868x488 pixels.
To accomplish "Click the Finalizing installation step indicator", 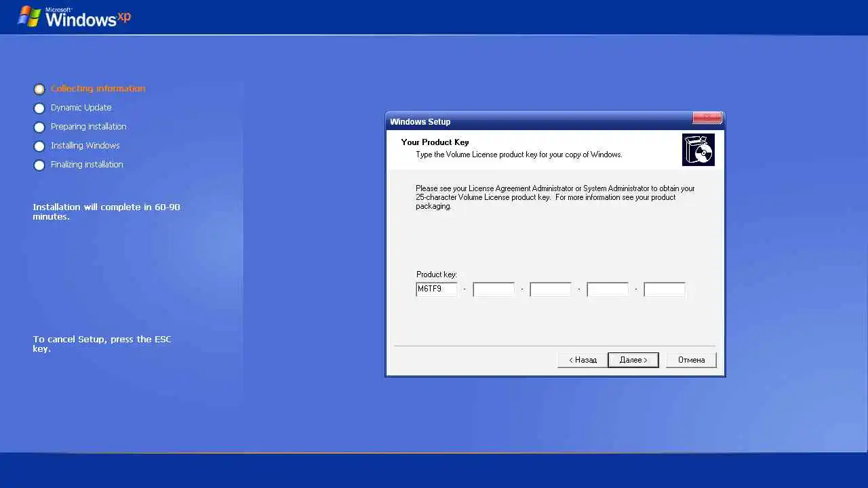I will tap(39, 165).
